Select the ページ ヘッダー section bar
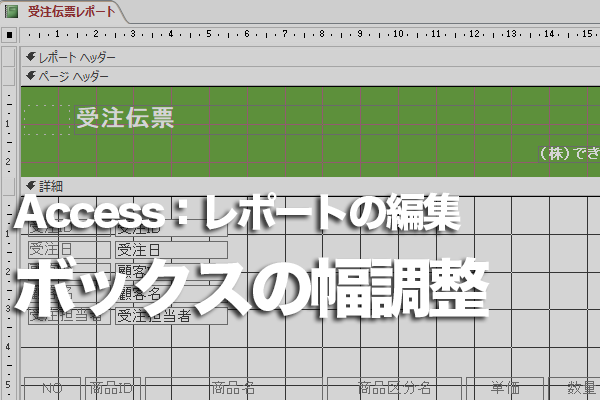This screenshot has height=400, width=600. 310,77
